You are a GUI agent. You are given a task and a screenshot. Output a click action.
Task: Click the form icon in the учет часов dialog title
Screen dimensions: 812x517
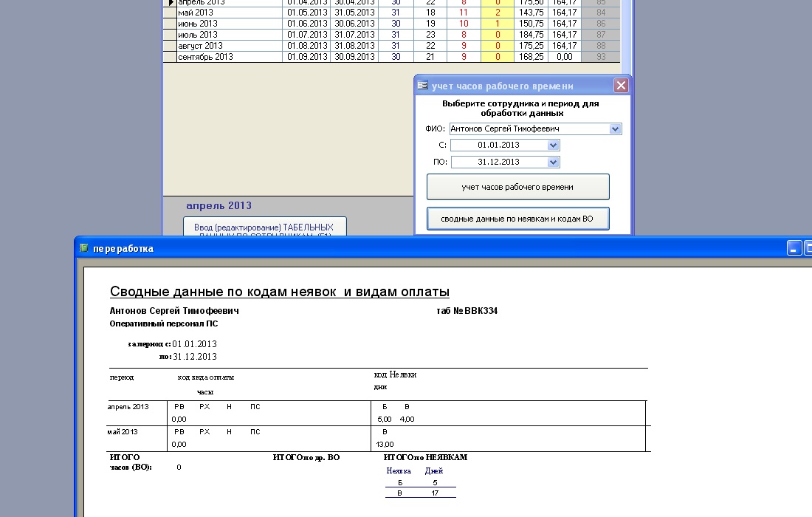click(x=422, y=86)
